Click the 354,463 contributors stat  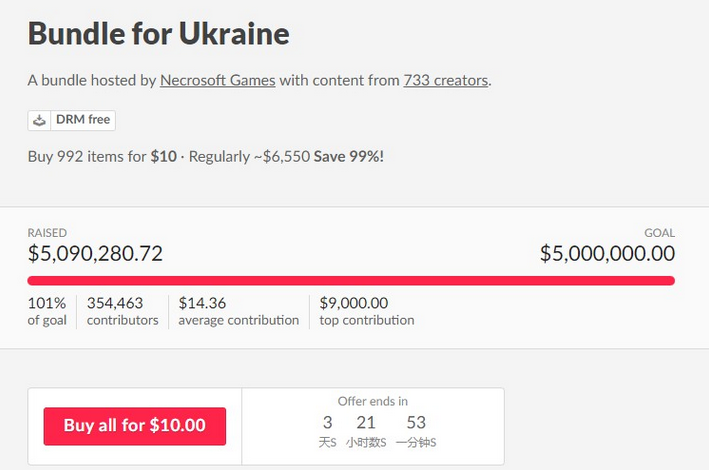pyautogui.click(x=123, y=311)
